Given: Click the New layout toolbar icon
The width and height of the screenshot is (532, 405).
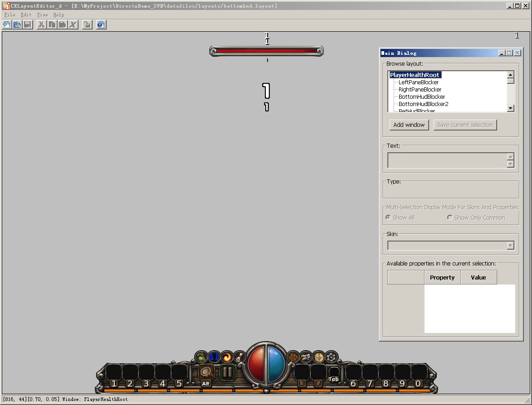Looking at the screenshot, I should pos(7,25).
